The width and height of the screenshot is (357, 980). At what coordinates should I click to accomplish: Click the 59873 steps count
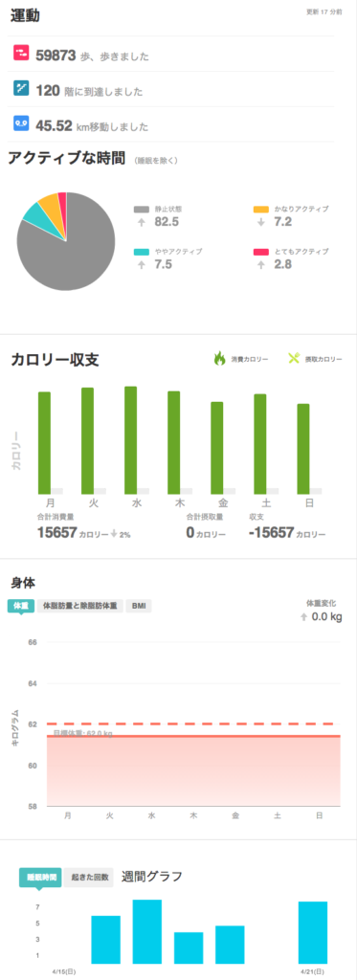point(56,56)
